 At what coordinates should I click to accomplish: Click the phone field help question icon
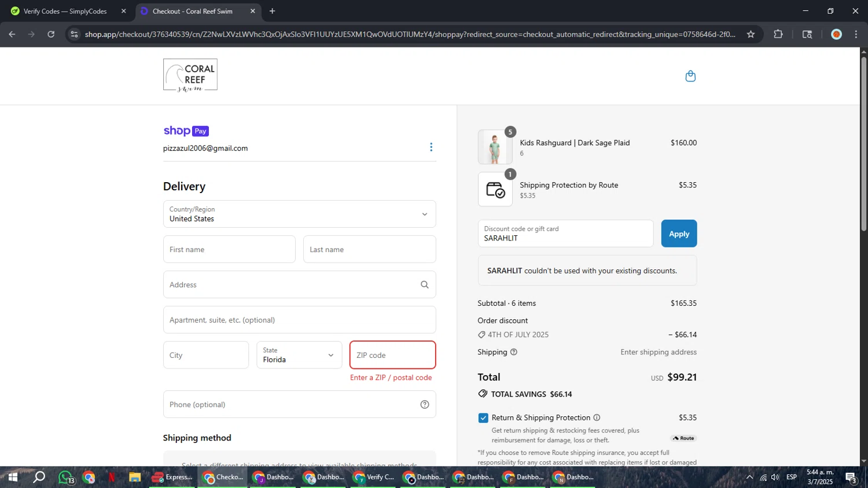coord(425,404)
